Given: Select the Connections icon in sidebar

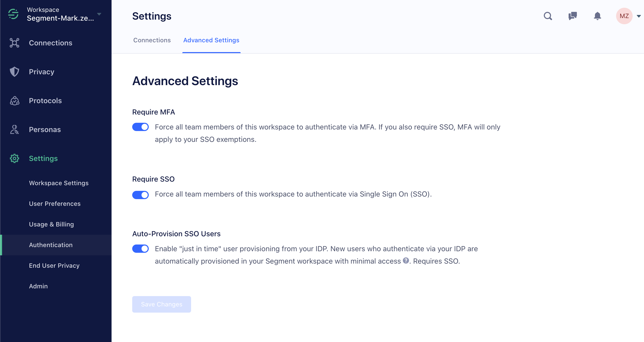Looking at the screenshot, I should pos(14,43).
